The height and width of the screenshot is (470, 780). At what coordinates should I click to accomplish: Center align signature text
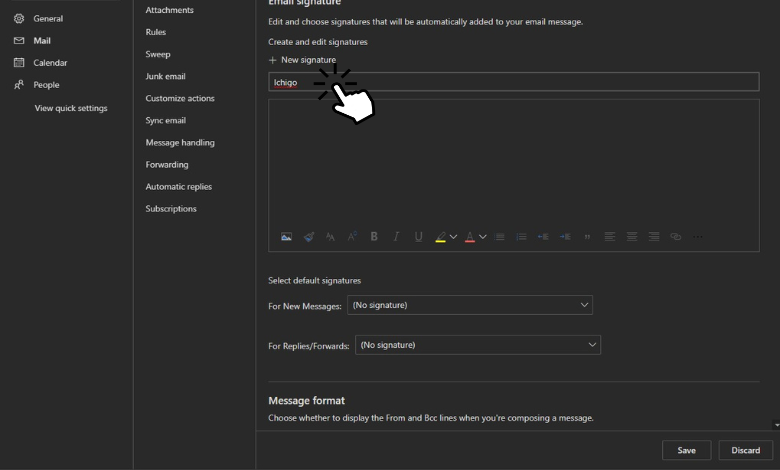click(632, 237)
